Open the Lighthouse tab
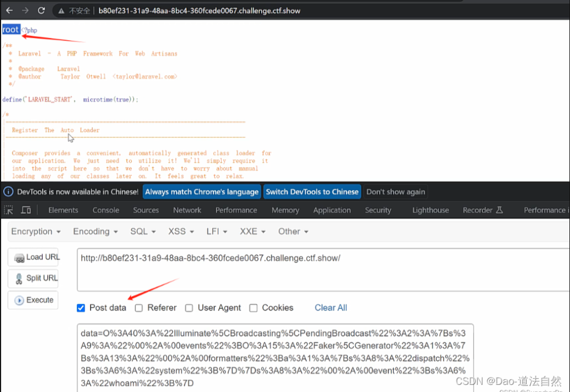The height and width of the screenshot is (392, 570). pos(430,210)
